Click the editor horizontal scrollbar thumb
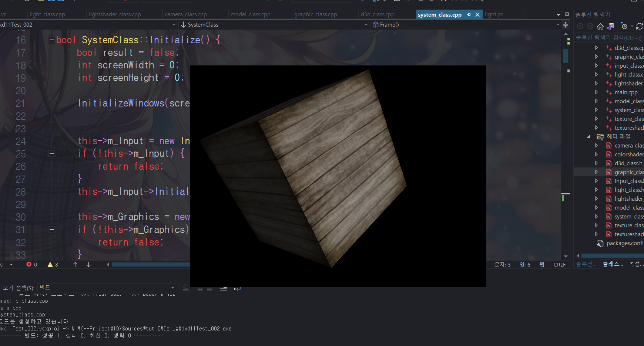The image size is (644, 346). tap(151, 264)
